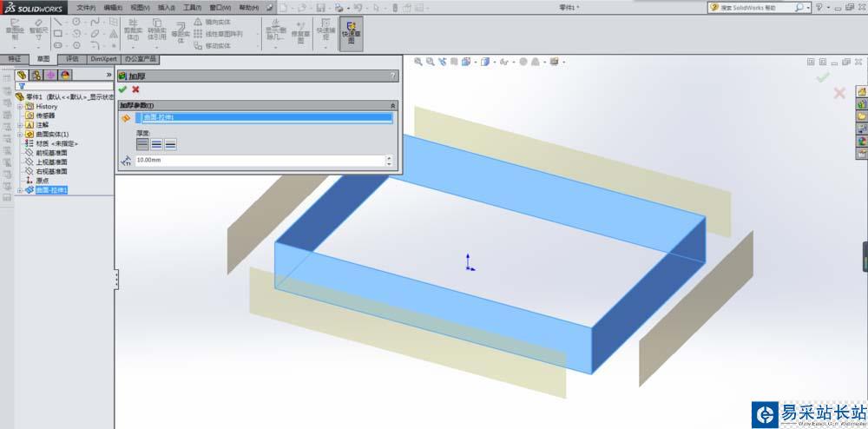Click the viewport red cancel X
868x429 pixels.
tap(839, 93)
